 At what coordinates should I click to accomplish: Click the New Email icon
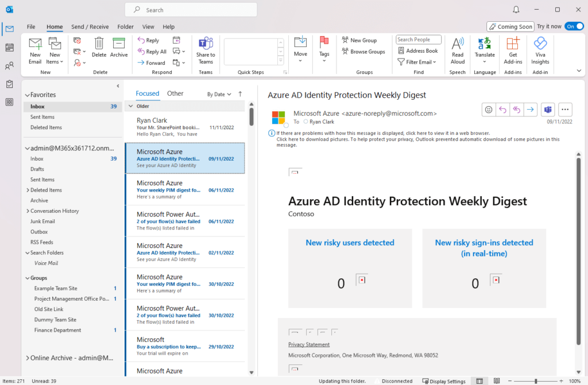click(35, 51)
